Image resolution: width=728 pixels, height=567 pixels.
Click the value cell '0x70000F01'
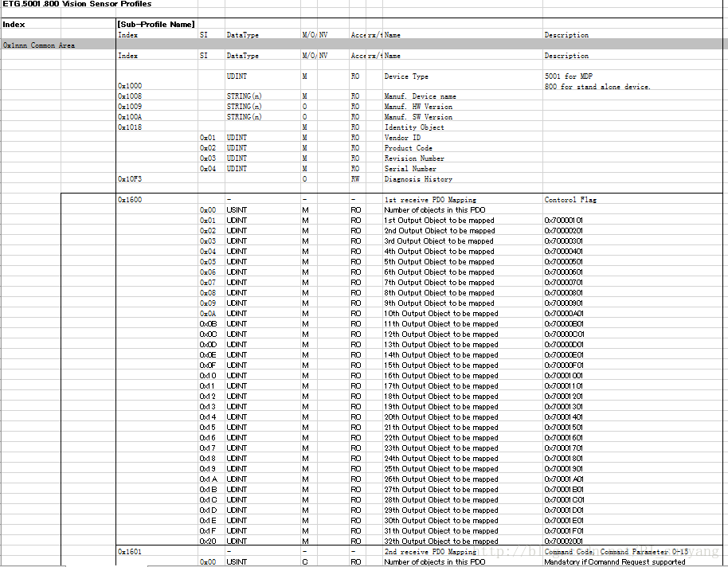tap(564, 366)
